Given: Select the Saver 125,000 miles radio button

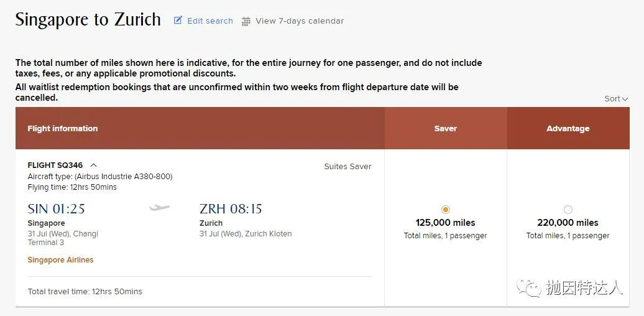Looking at the screenshot, I should click(x=446, y=210).
